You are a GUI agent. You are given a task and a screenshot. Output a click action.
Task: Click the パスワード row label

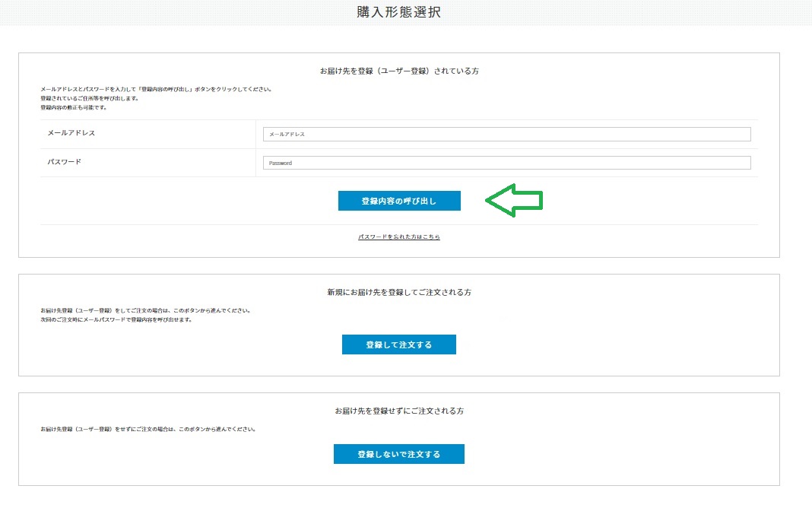click(x=65, y=162)
